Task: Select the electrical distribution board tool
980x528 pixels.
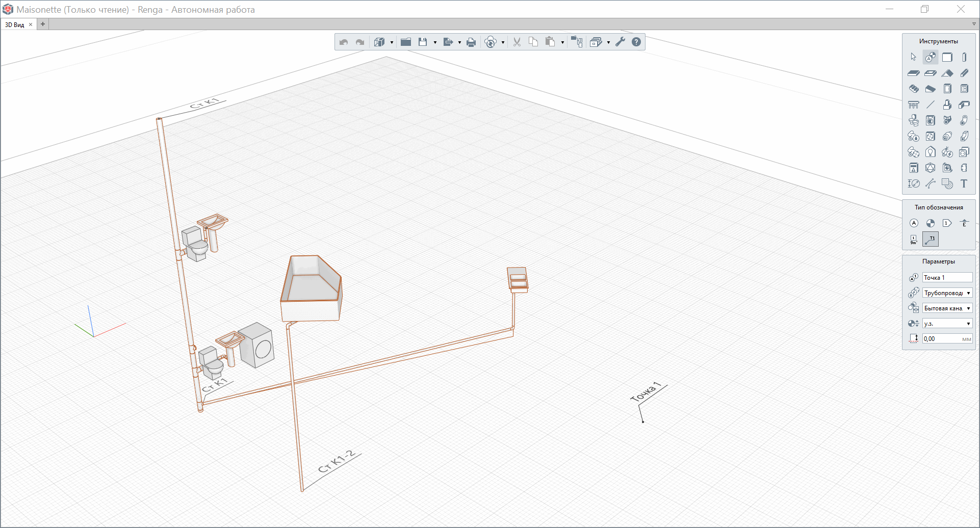Action: point(913,168)
